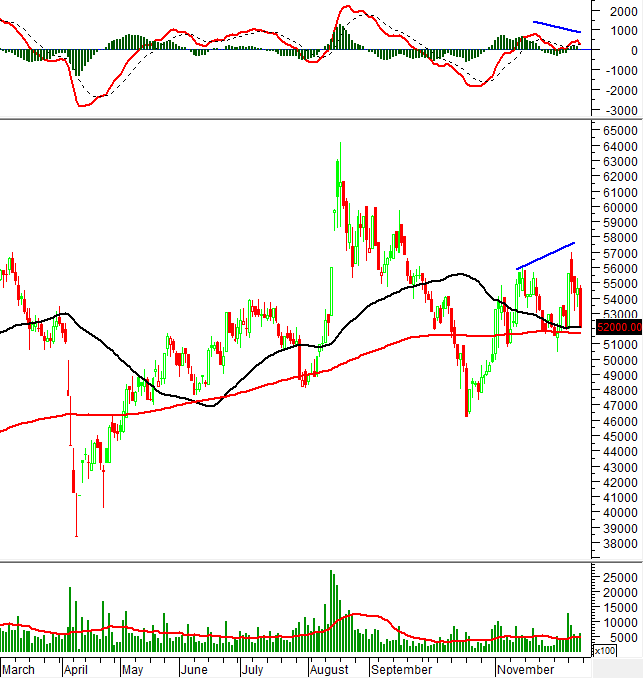Click the red 52000.00 current price label
This screenshot has width=643, height=678.
pos(617,327)
